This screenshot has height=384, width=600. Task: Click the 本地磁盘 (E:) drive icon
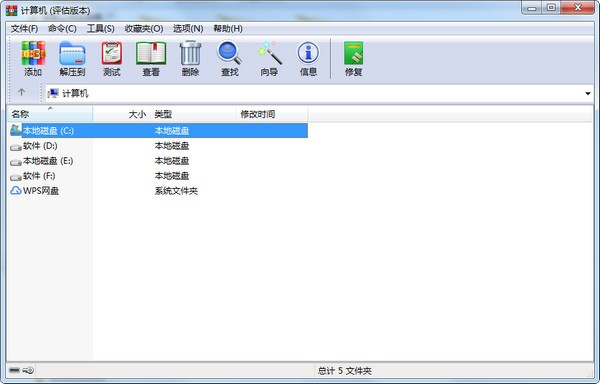pyautogui.click(x=16, y=162)
